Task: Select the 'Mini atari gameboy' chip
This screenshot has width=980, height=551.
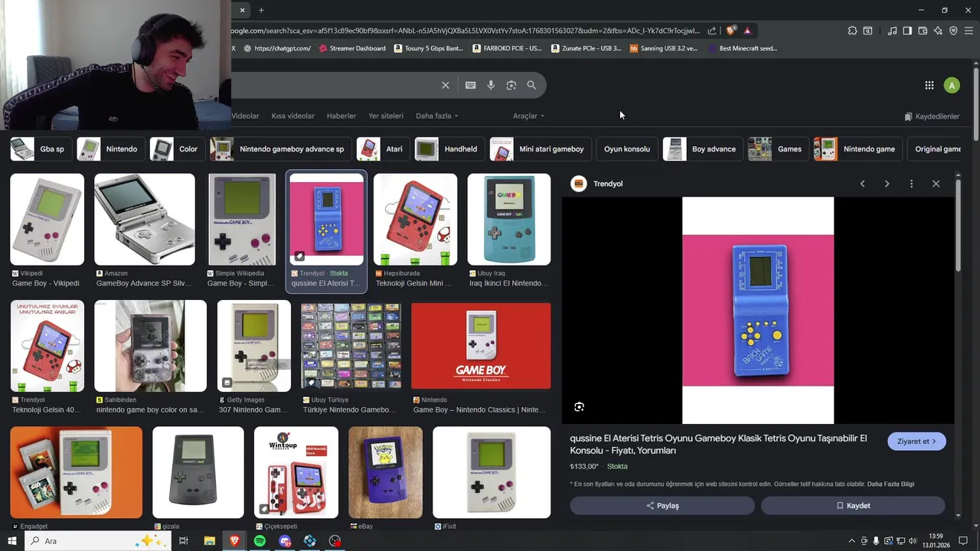Action: 541,149
